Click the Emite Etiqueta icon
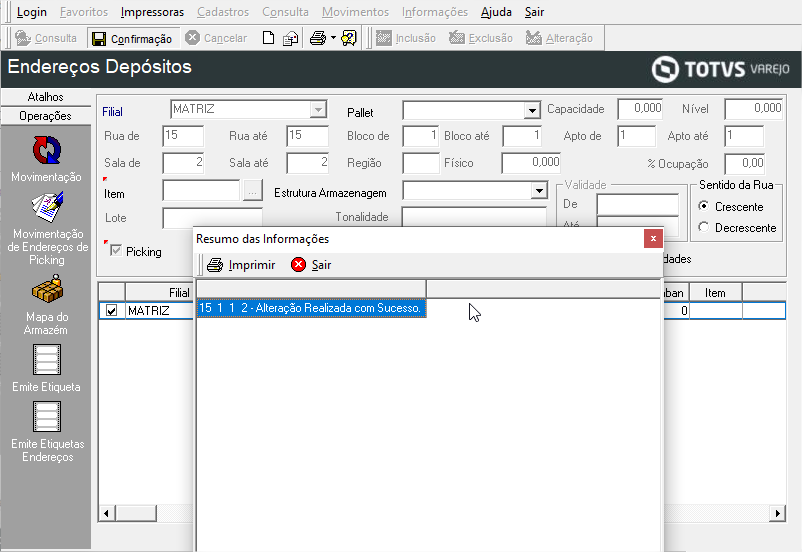Image resolution: width=802 pixels, height=552 pixels. click(x=47, y=360)
